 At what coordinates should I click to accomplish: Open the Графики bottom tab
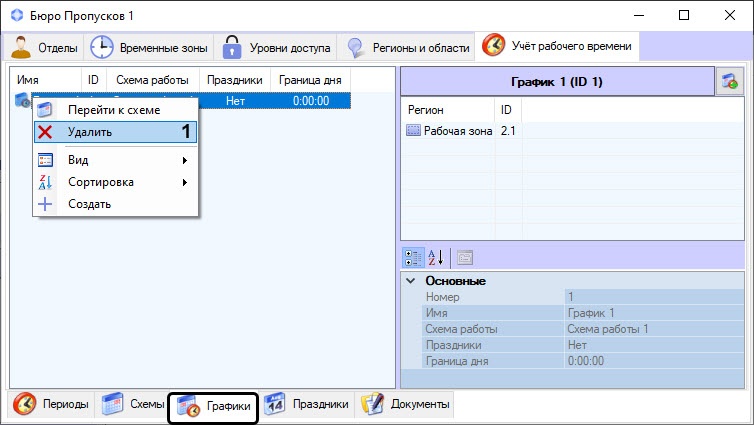click(213, 407)
